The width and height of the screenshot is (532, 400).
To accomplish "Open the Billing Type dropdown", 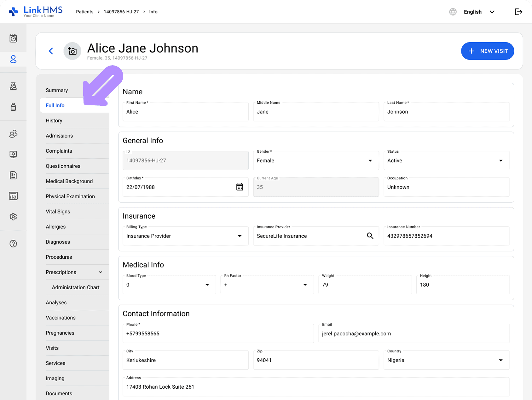I will (x=185, y=236).
